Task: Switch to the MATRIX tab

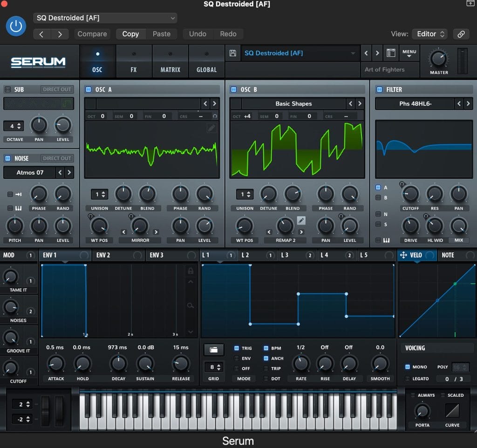Action: (170, 62)
